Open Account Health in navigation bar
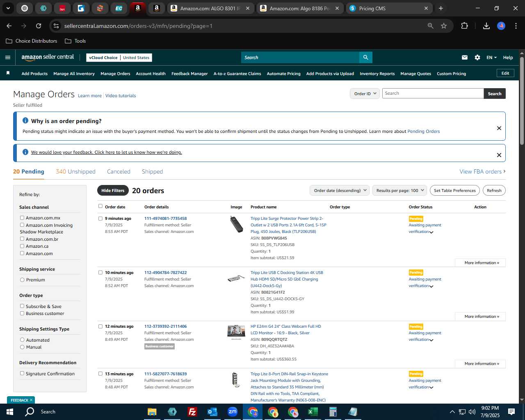 coord(151,74)
